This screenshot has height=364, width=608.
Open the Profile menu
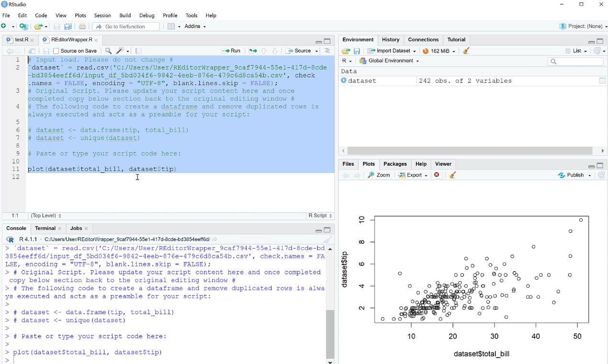point(170,15)
